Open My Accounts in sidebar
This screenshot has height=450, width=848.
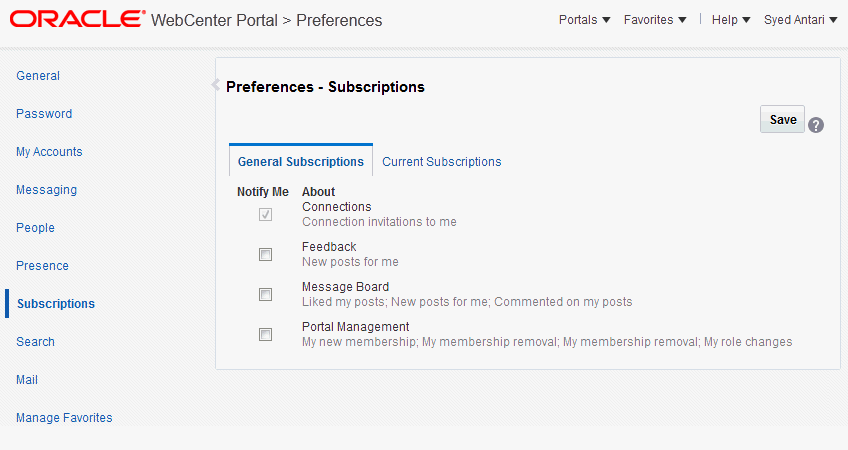(49, 152)
